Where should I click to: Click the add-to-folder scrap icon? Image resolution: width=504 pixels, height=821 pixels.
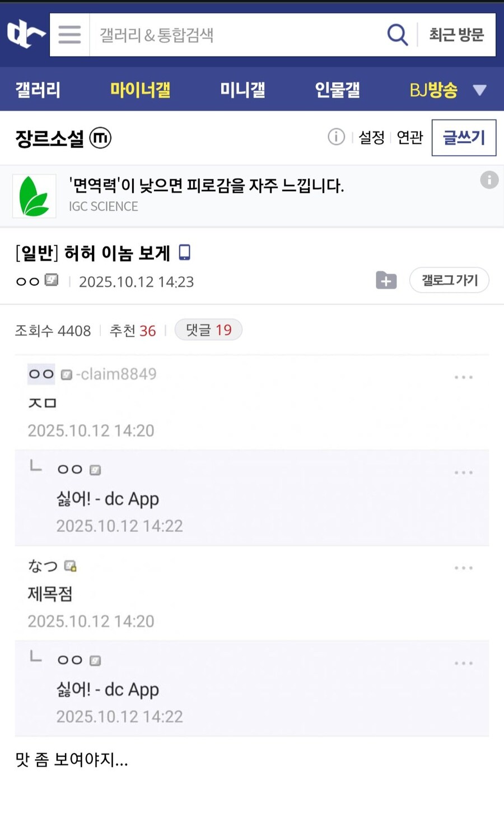[x=386, y=280]
